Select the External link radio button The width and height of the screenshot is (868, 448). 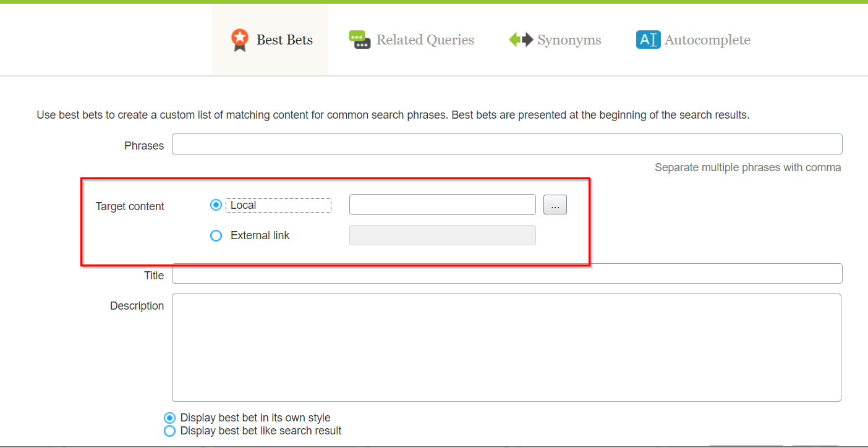(x=216, y=235)
